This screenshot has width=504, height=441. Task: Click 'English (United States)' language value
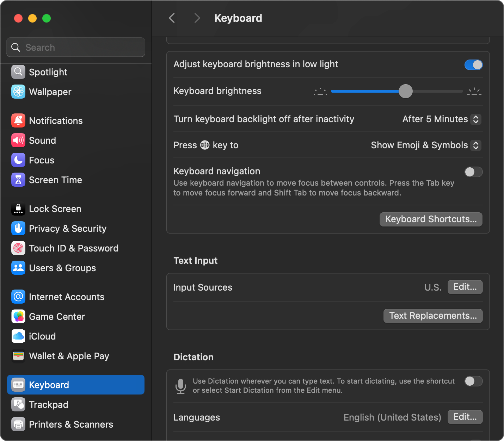(392, 417)
